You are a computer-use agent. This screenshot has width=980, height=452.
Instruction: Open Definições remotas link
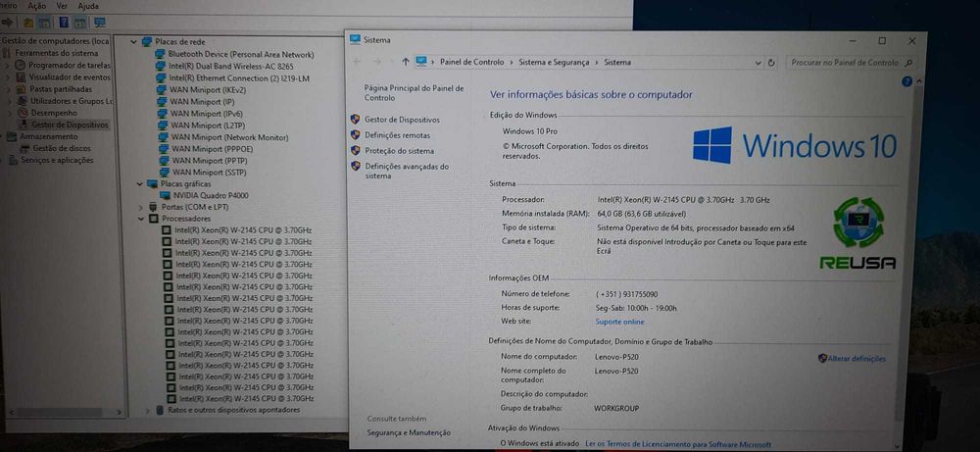398,135
